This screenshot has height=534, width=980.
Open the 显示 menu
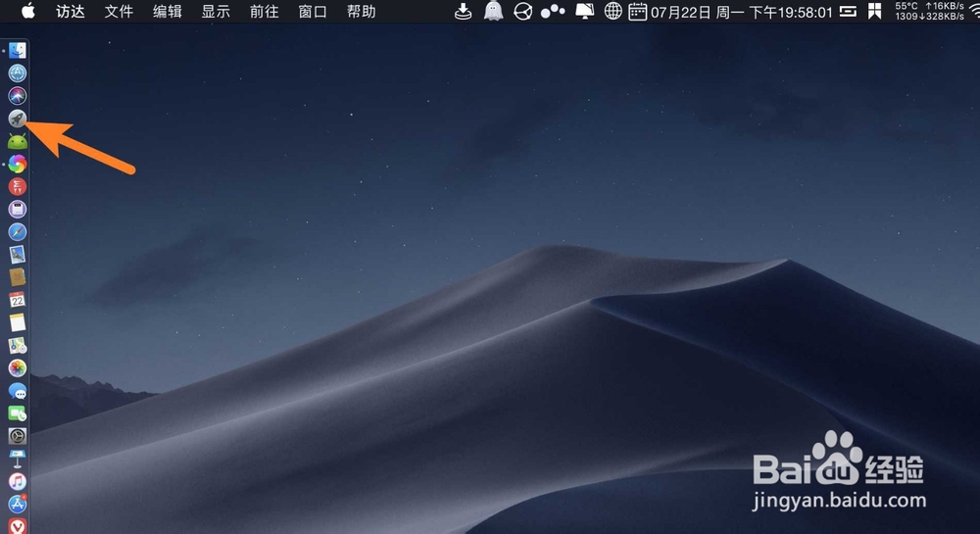pyautogui.click(x=216, y=11)
